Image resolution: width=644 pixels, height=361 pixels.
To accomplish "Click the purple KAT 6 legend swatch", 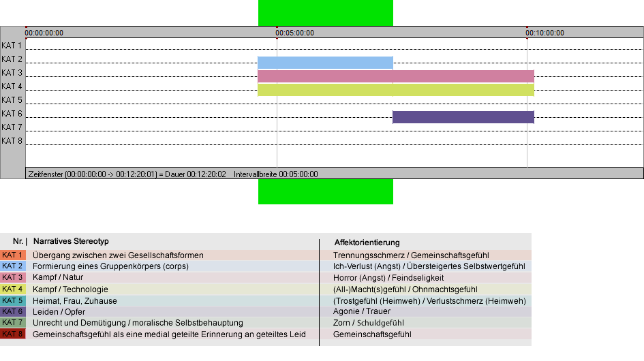I will (x=13, y=311).
